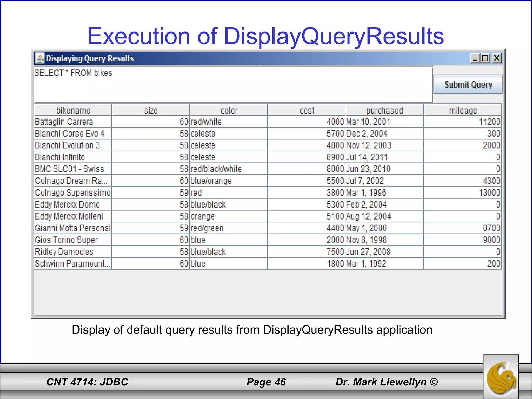Click the purchased column header

point(384,110)
